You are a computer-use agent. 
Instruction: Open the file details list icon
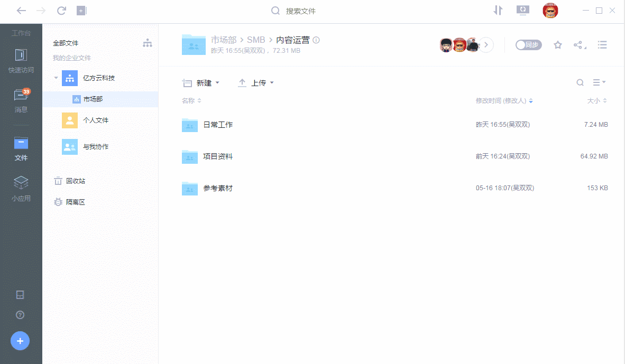602,45
